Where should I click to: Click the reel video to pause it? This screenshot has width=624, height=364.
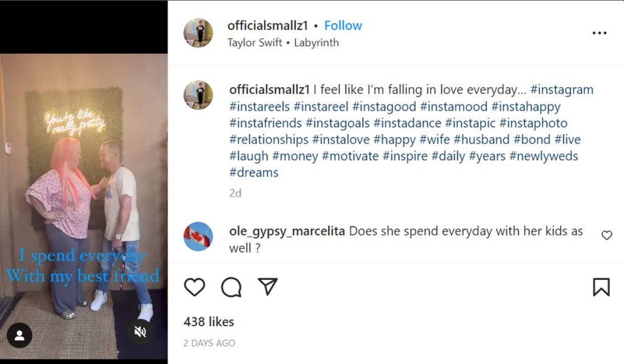[x=83, y=183]
